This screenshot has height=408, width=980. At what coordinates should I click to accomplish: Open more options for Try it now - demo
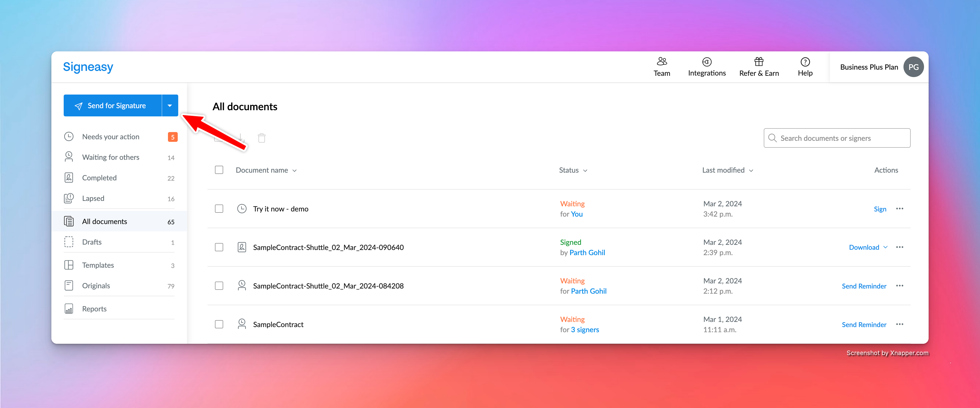[x=899, y=209]
